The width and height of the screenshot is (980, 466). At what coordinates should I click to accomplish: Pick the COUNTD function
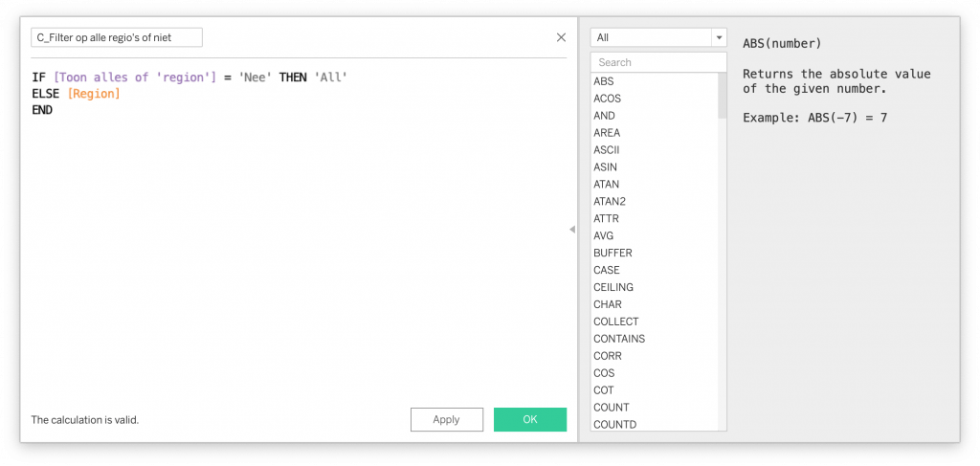(x=614, y=425)
